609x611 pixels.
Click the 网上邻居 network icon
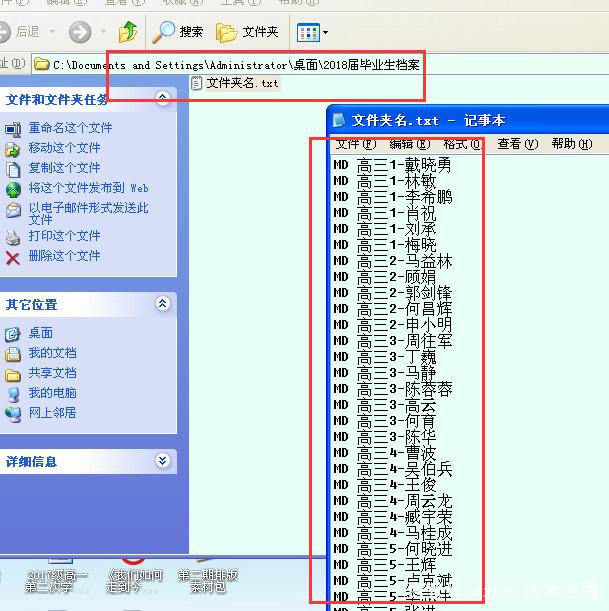[x=14, y=415]
